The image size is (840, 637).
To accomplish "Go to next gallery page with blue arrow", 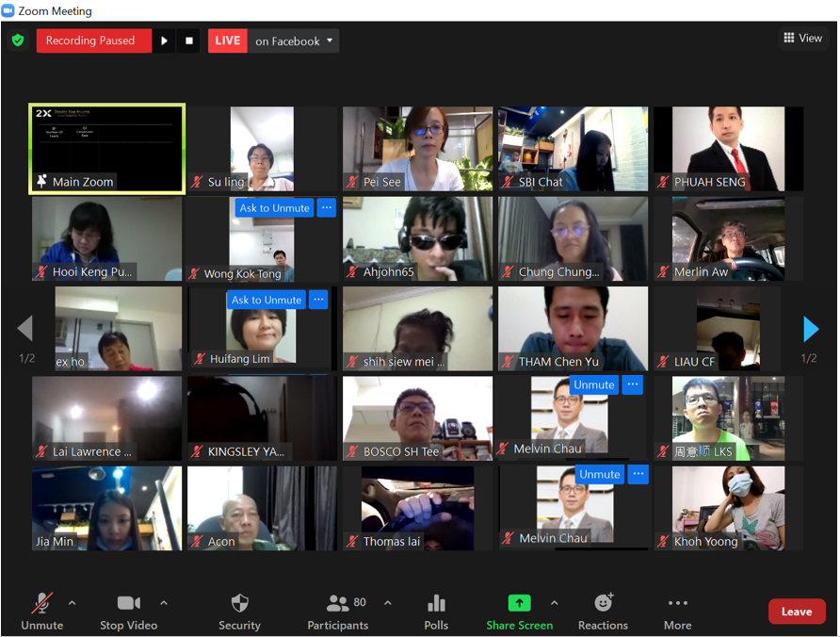I will [811, 329].
